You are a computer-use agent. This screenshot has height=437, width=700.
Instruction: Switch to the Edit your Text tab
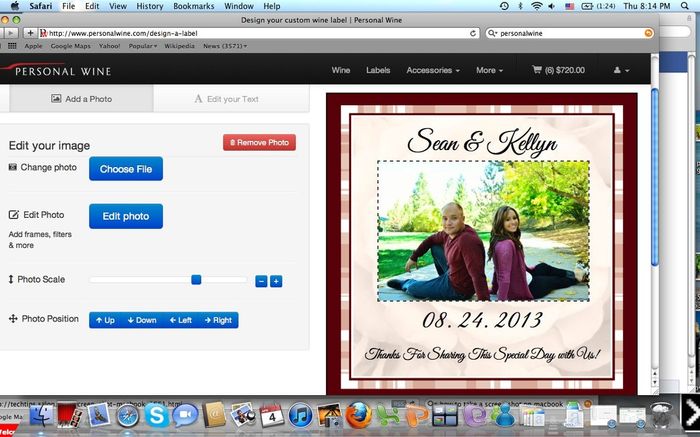pos(229,99)
